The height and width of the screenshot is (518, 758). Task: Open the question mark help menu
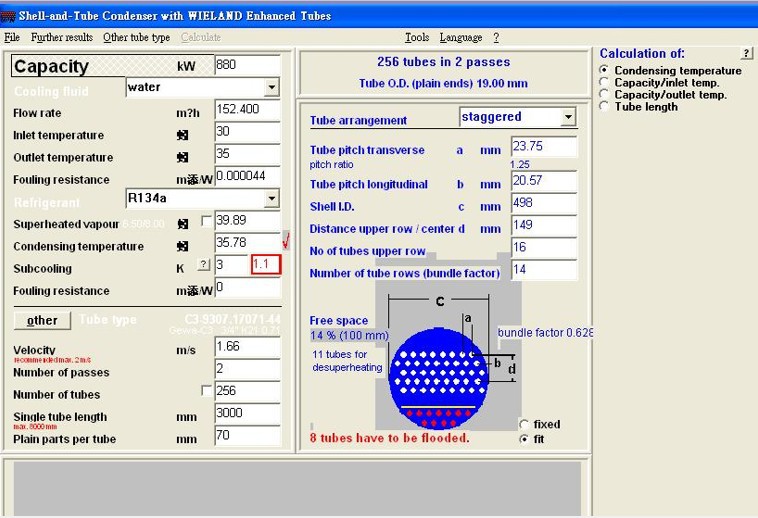tap(496, 38)
